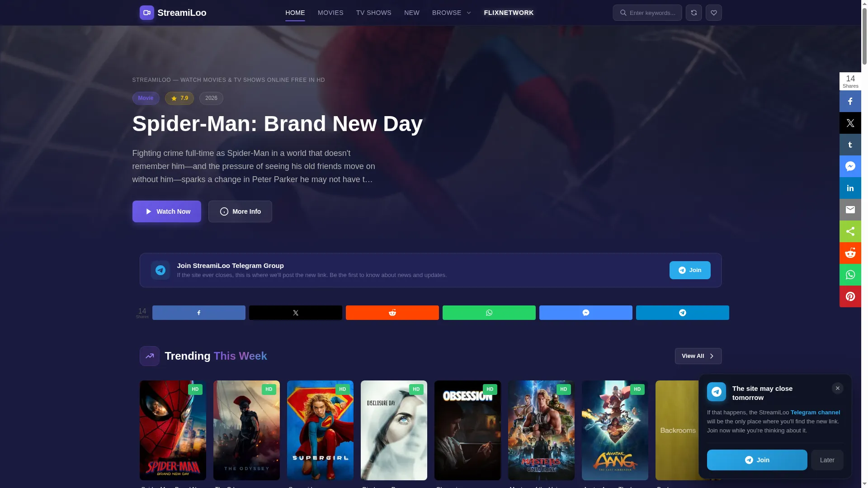Open the Backrooms poster

point(677,430)
